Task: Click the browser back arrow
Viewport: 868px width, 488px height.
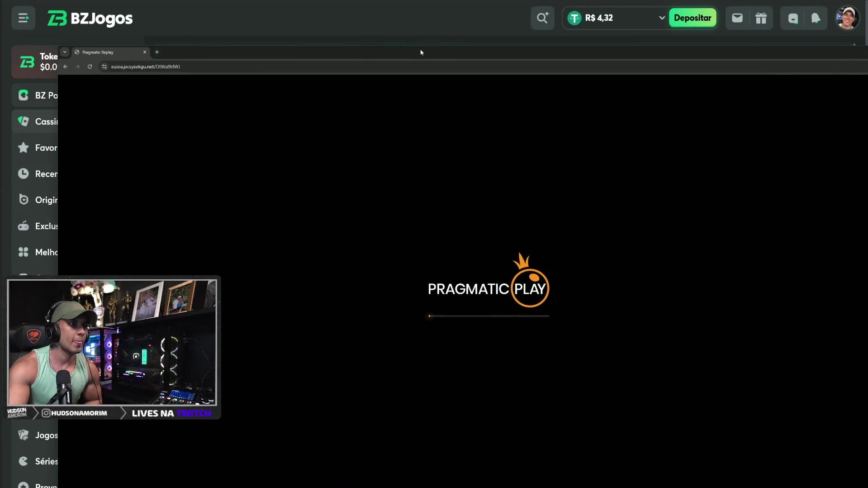Action: [66, 67]
